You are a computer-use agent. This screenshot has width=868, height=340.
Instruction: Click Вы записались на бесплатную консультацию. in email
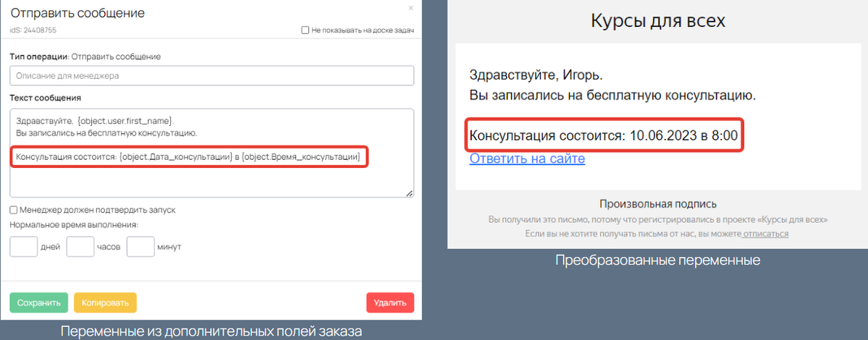[x=612, y=95]
